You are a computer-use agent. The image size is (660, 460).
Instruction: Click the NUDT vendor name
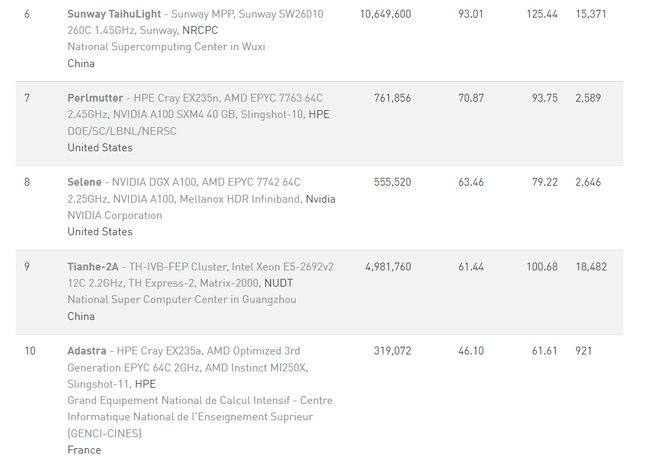pos(278,283)
